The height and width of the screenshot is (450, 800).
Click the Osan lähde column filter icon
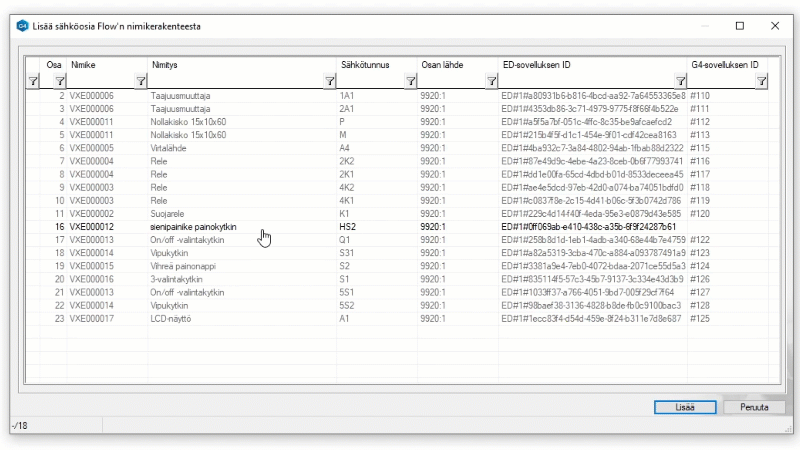[492, 81]
